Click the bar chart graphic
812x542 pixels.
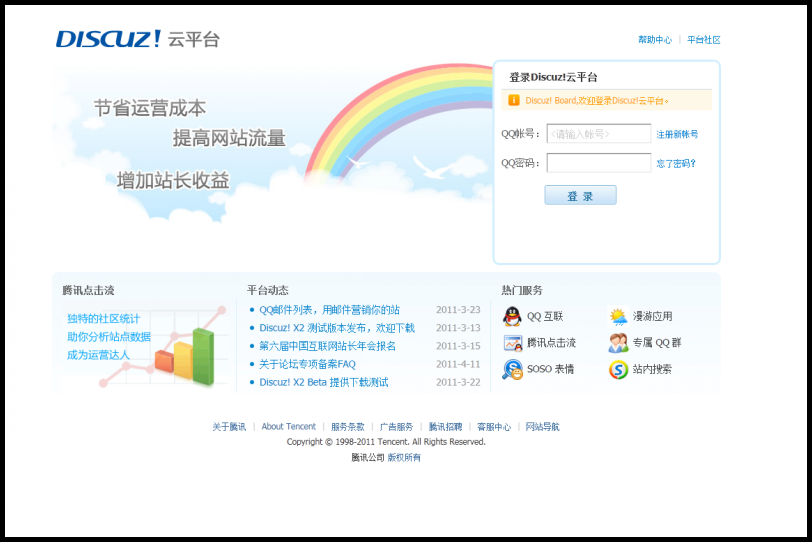[x=184, y=356]
